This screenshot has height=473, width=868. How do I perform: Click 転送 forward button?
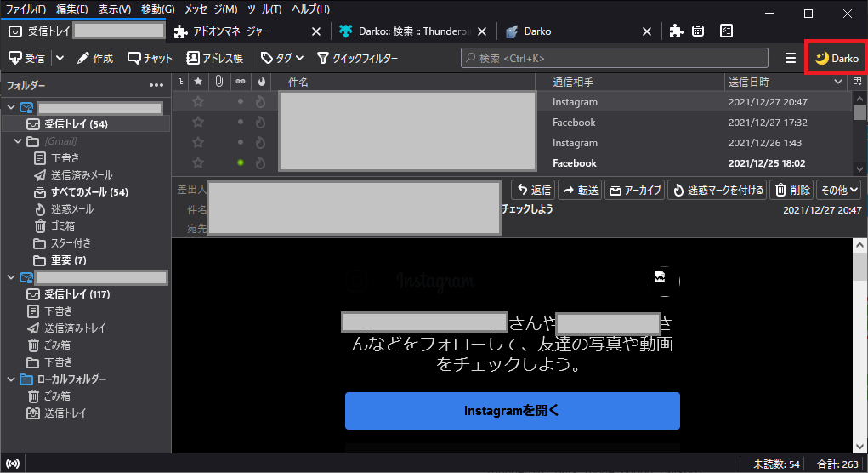click(x=580, y=190)
